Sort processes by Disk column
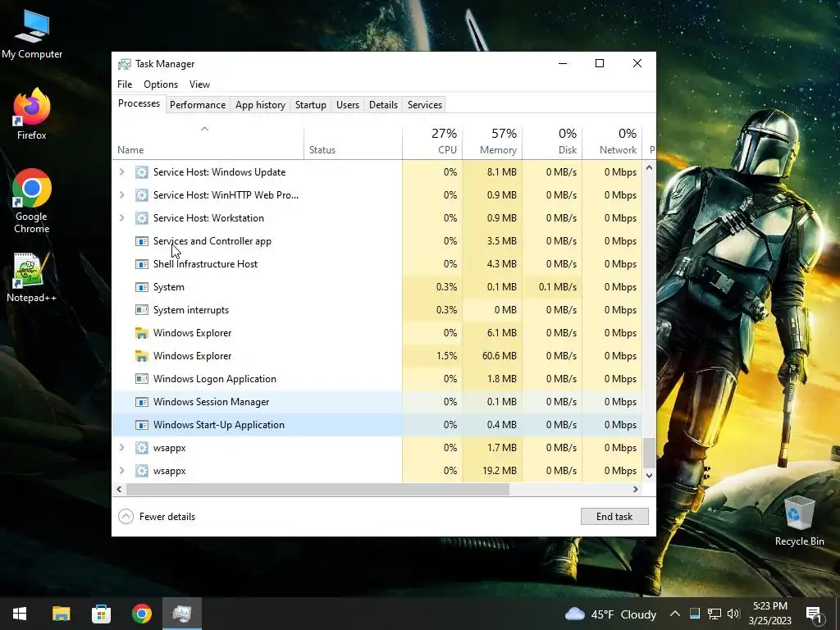This screenshot has width=840, height=630. click(x=552, y=143)
